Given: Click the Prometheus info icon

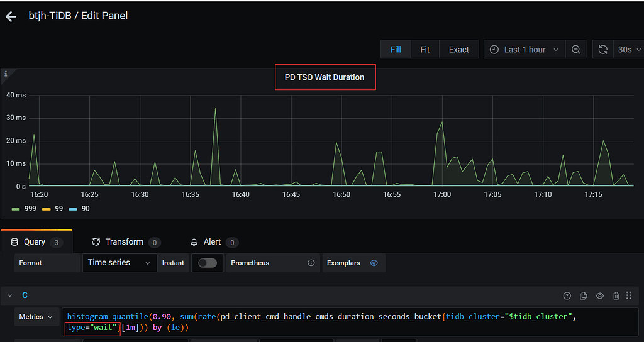Looking at the screenshot, I should pos(311,263).
